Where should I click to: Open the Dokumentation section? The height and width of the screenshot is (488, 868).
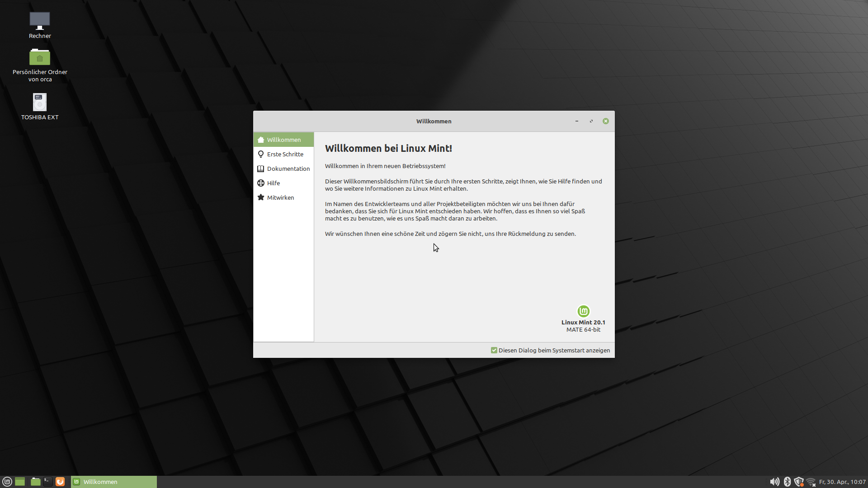[283, 169]
